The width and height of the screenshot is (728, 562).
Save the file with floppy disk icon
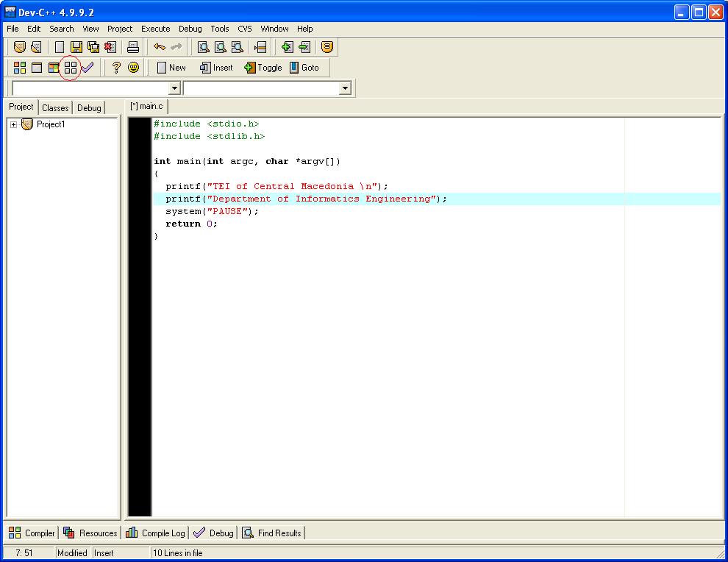pos(76,47)
